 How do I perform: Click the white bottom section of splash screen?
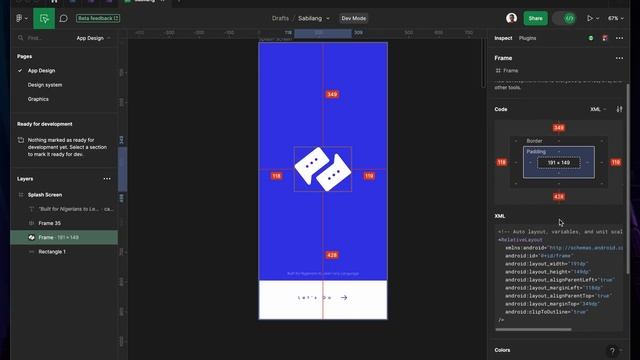click(x=323, y=300)
